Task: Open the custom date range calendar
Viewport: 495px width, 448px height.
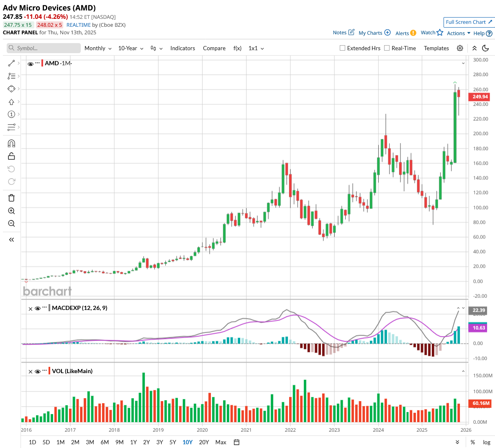Action: (x=236, y=442)
